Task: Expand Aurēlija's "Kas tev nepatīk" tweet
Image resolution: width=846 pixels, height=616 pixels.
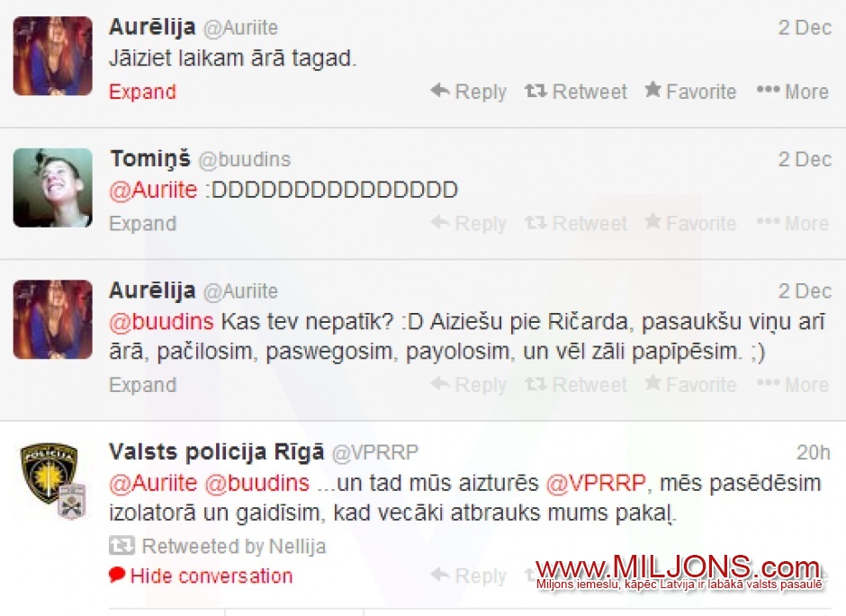Action: click(142, 385)
